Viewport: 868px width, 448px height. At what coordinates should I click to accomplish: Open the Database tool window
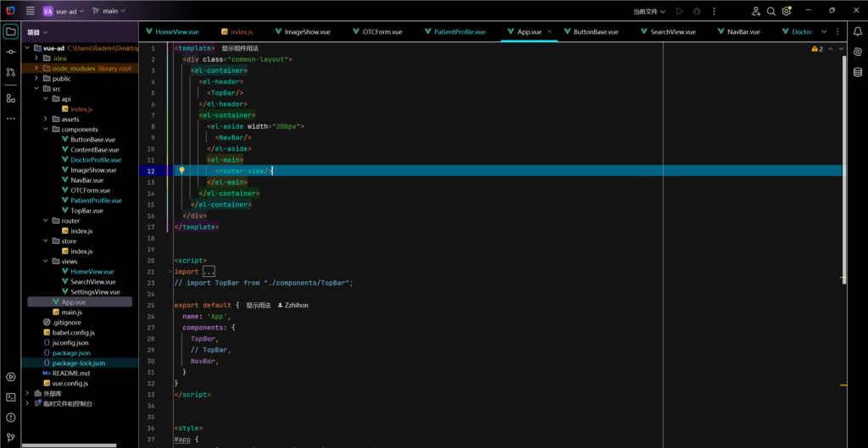tap(858, 72)
